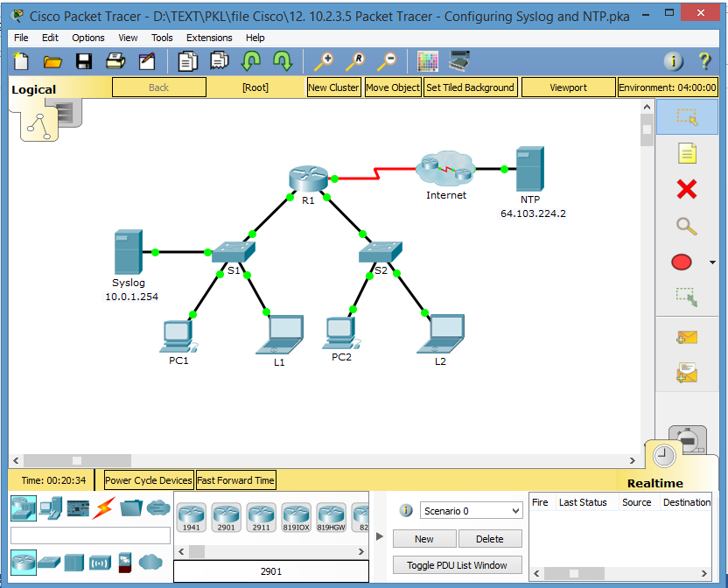The image size is (728, 588).
Task: Create a new file with New icon
Action: (x=21, y=61)
